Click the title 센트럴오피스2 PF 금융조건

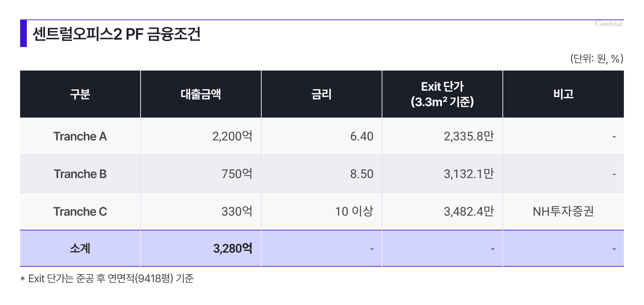(116, 34)
